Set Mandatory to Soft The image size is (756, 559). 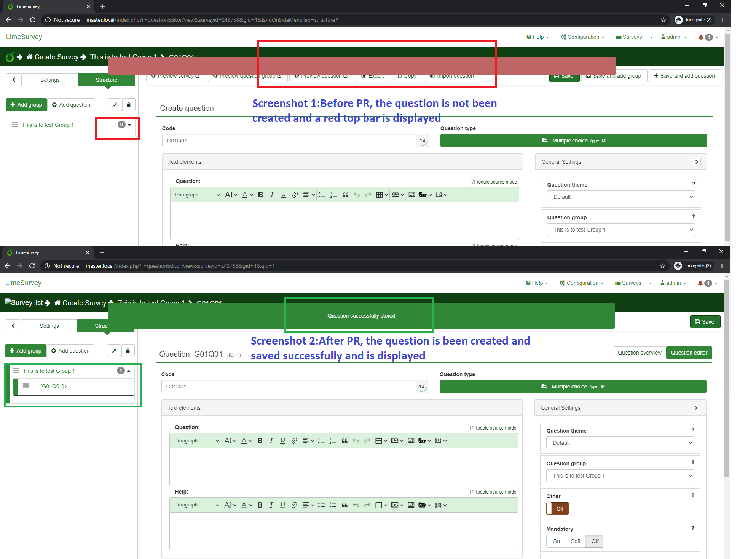coord(576,541)
